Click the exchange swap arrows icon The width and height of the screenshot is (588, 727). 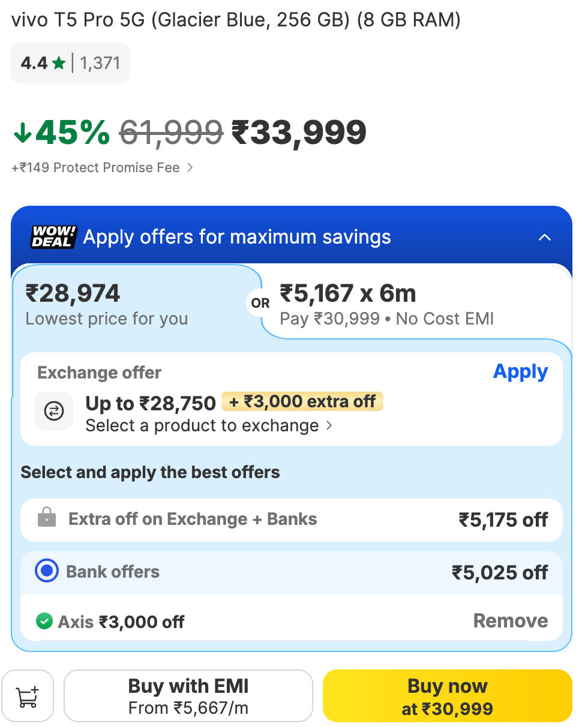[54, 411]
